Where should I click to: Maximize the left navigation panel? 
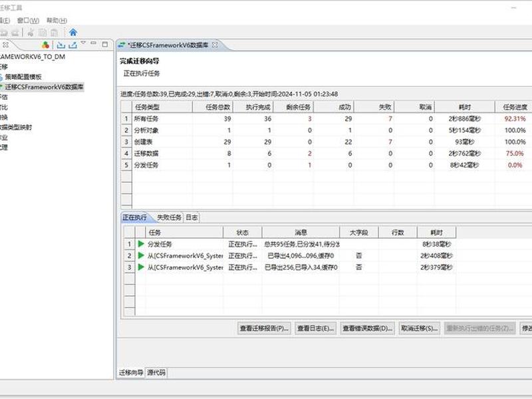[105, 45]
